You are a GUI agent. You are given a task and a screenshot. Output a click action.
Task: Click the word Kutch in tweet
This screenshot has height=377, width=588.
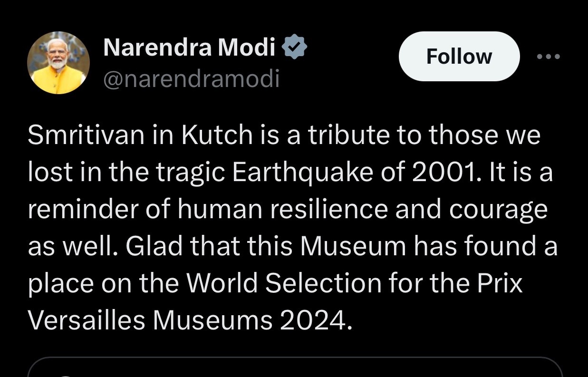tap(216, 135)
